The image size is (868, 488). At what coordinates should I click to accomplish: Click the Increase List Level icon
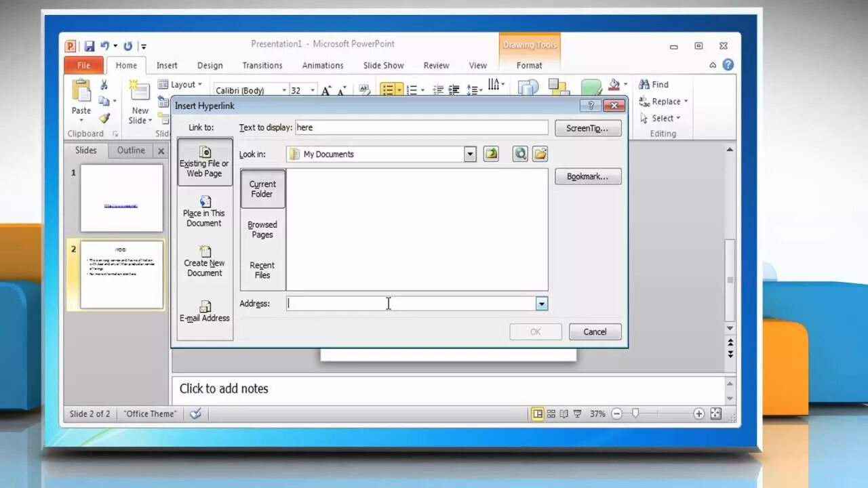[x=454, y=89]
